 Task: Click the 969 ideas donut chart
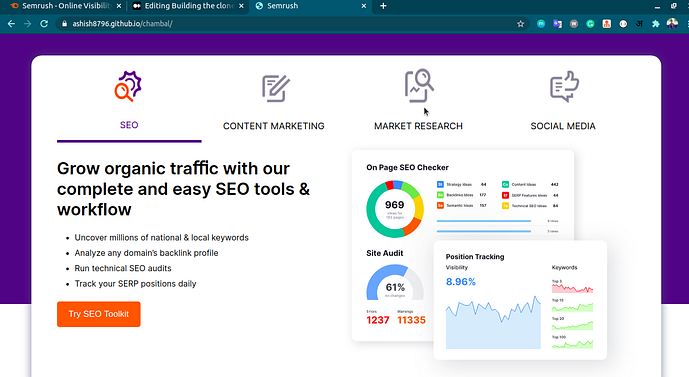(x=395, y=209)
